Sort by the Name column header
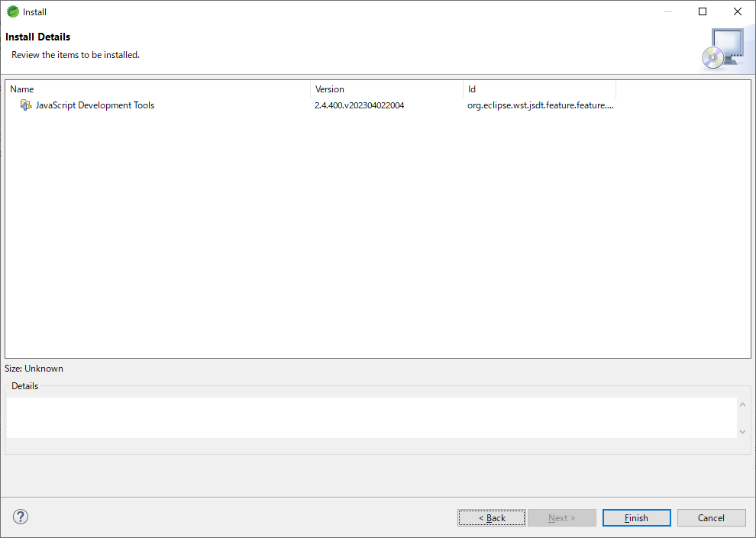Image resolution: width=756 pixels, height=538 pixels. [x=157, y=89]
